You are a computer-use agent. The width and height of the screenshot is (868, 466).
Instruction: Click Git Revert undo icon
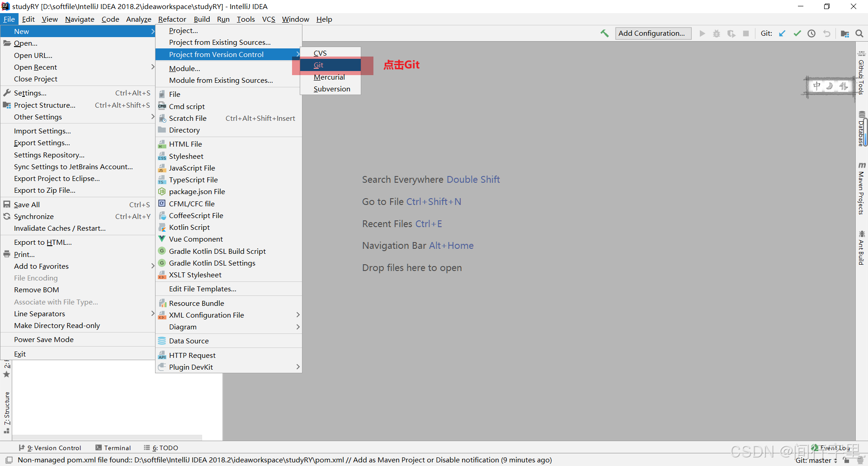click(x=827, y=33)
